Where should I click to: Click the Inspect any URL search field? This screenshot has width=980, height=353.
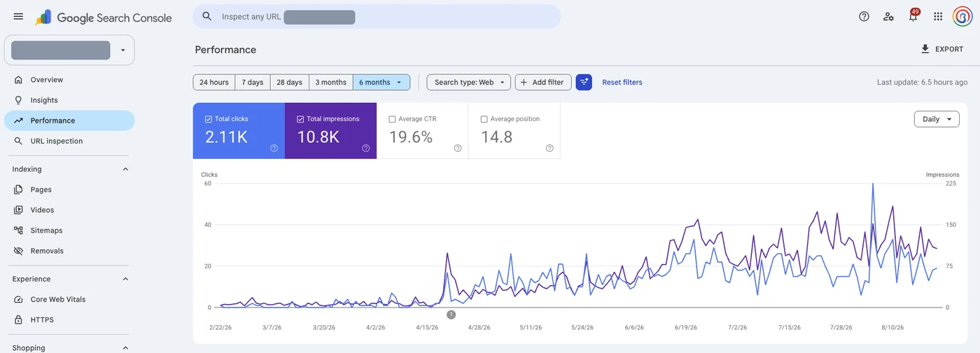coord(377,16)
